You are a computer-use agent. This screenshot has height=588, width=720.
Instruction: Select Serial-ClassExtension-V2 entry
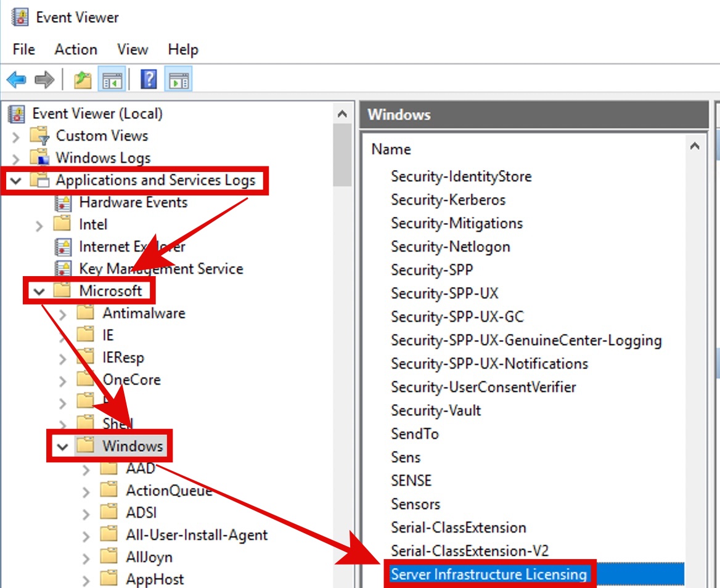(x=470, y=551)
